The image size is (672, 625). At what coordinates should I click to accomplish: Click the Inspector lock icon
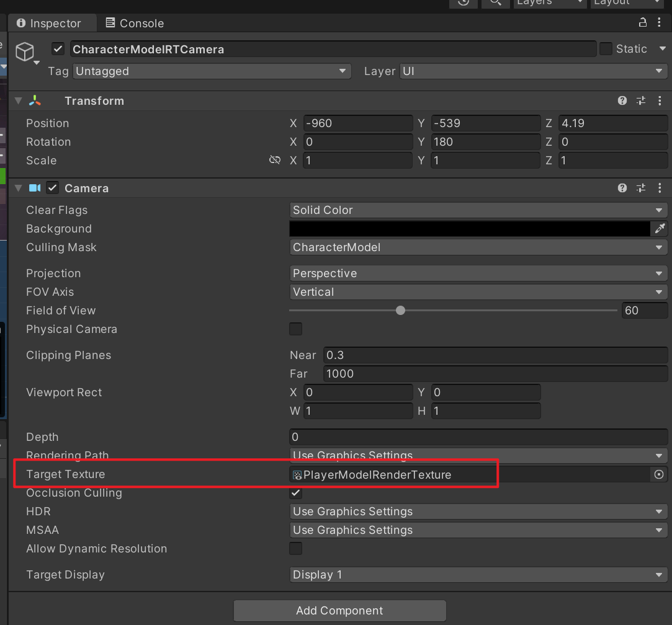pos(643,23)
